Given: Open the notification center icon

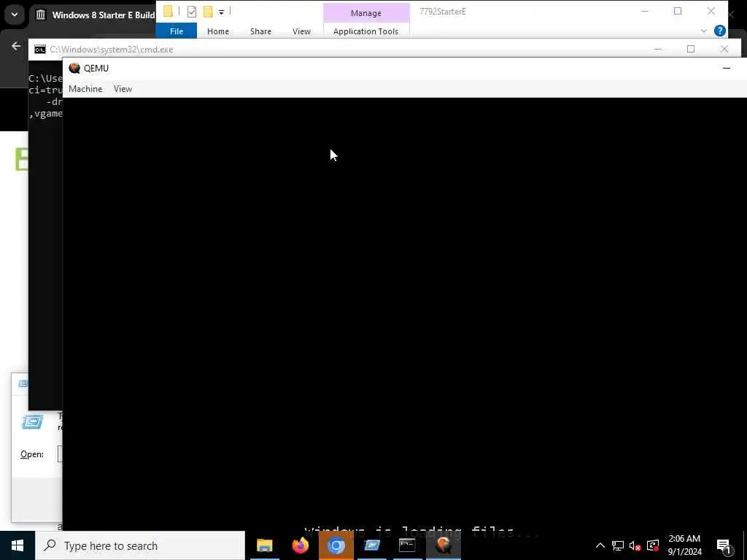Looking at the screenshot, I should [x=724, y=545].
